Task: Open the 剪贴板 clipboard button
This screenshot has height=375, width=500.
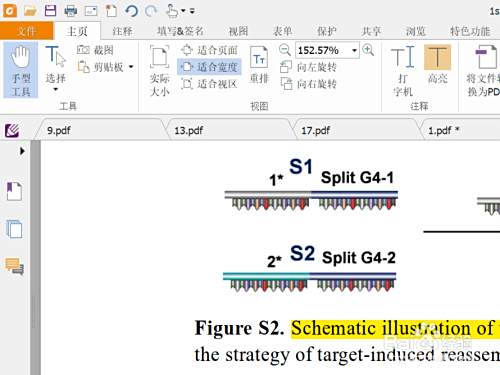Action: click(100, 67)
